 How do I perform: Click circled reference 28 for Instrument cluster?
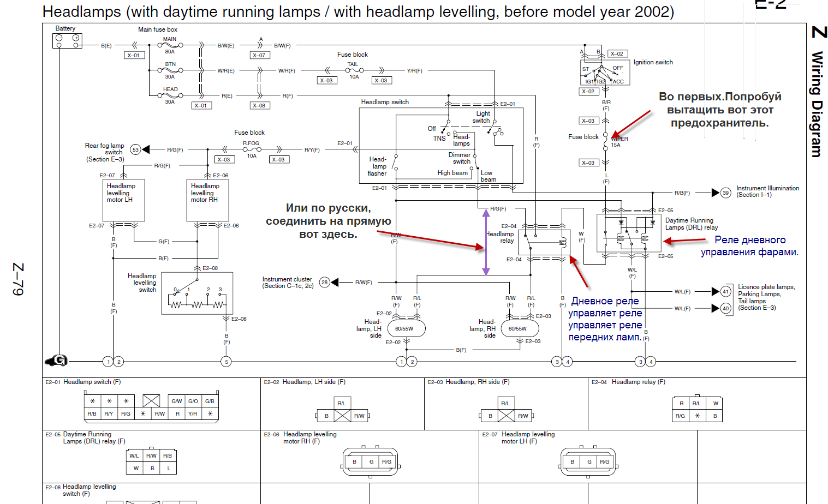click(x=324, y=282)
